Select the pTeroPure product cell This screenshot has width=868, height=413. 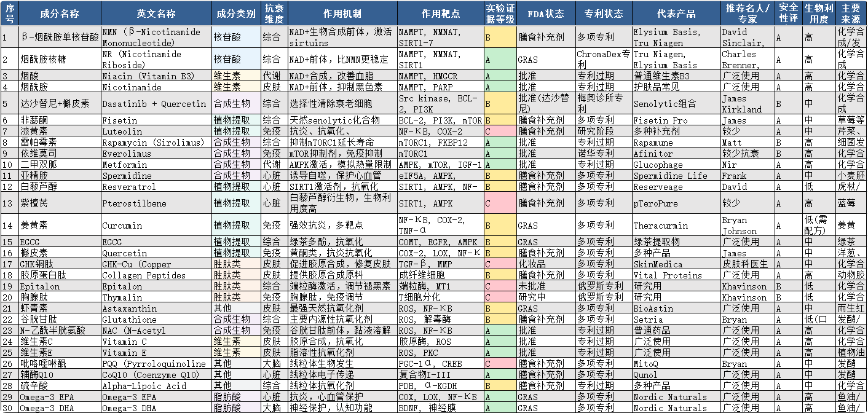(676, 203)
